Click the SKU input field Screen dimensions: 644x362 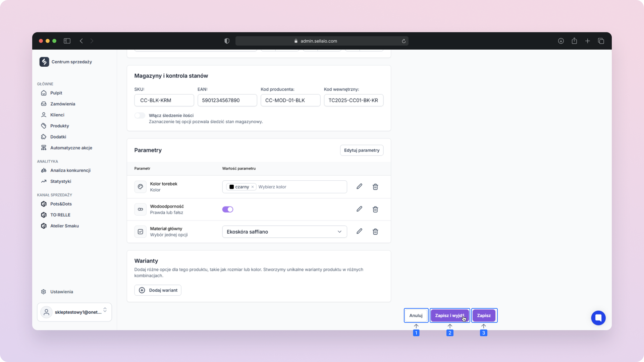[x=164, y=100]
